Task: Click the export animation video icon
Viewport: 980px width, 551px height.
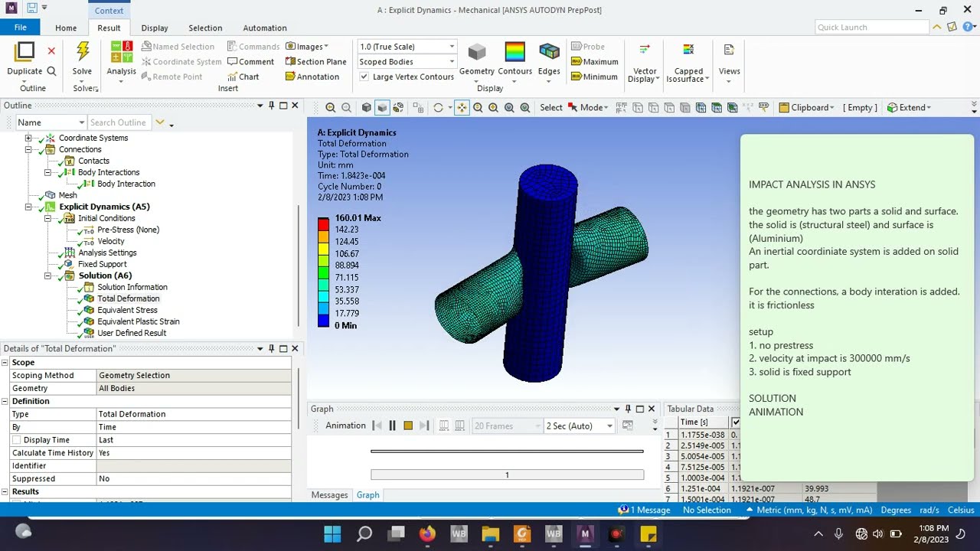Action: 628,426
